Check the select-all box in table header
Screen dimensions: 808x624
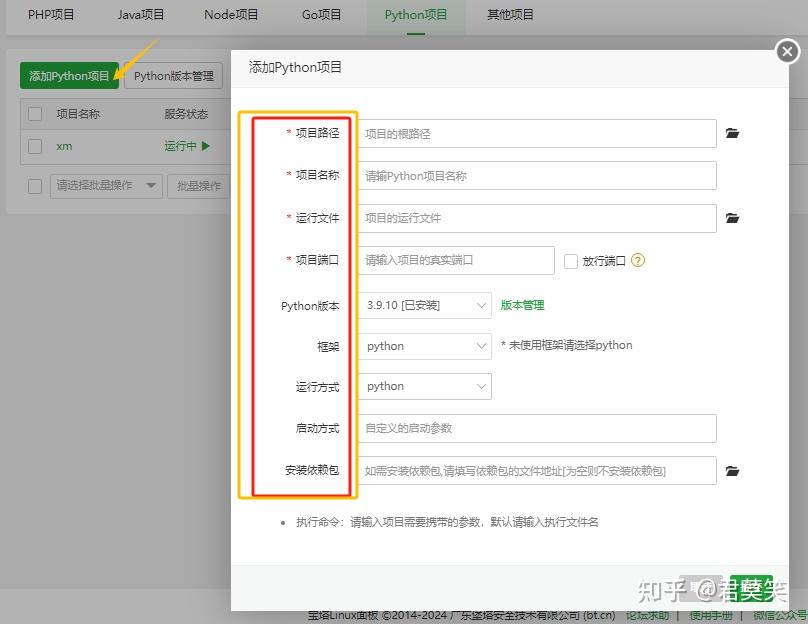35,114
